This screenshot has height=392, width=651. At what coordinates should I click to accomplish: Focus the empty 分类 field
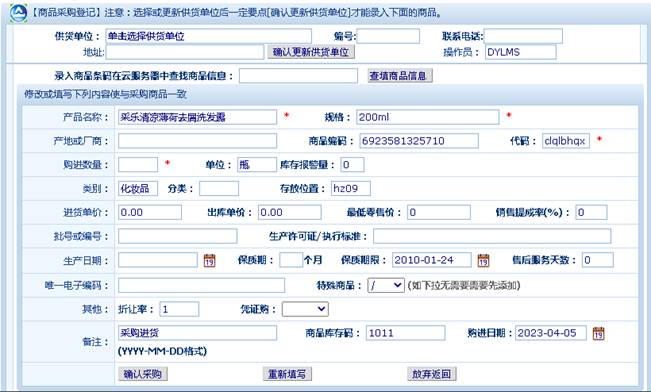[219, 189]
